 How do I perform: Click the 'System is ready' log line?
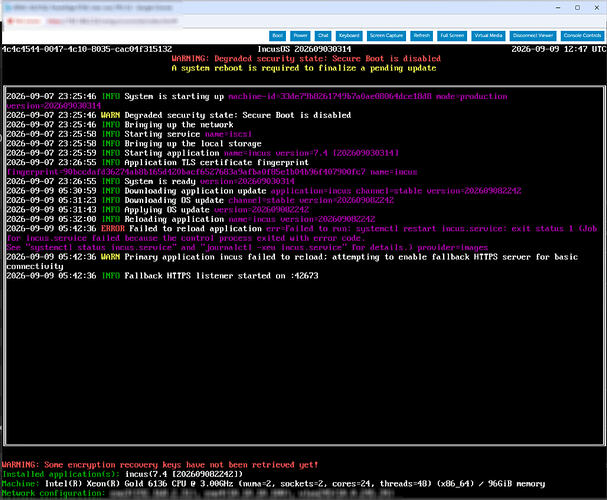[150, 181]
